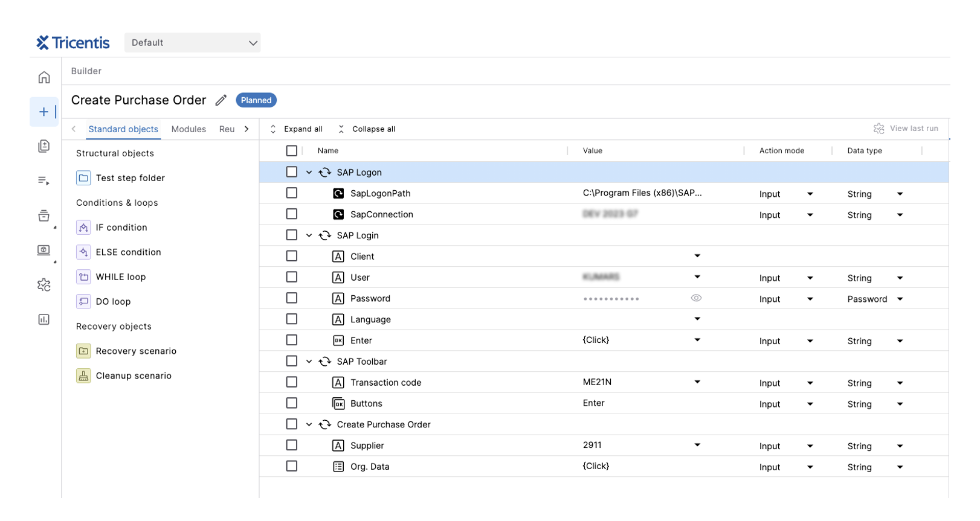Click the WHILE loop icon

[83, 277]
